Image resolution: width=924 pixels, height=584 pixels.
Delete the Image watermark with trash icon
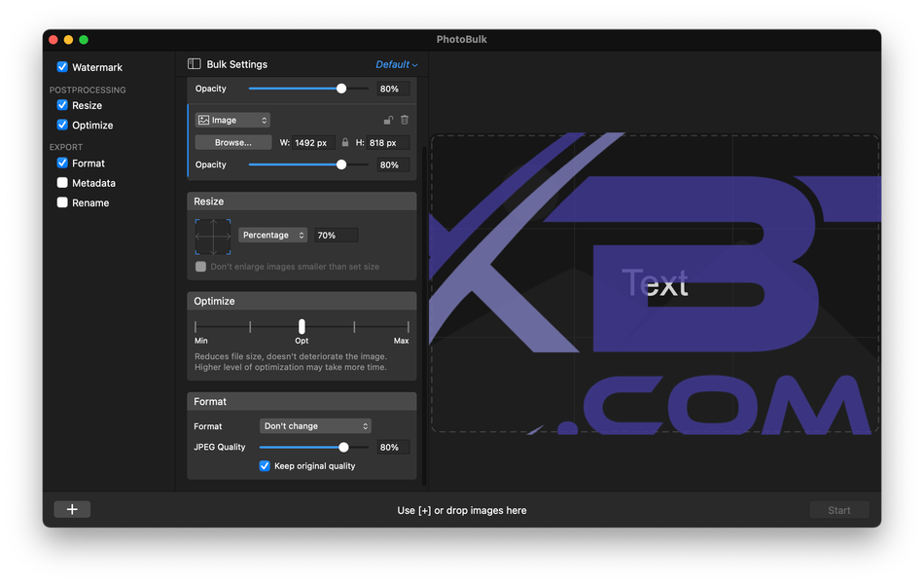pos(405,120)
